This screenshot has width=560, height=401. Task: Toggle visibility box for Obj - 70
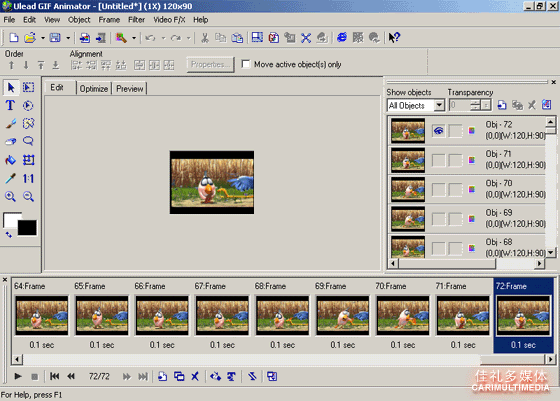pos(438,189)
